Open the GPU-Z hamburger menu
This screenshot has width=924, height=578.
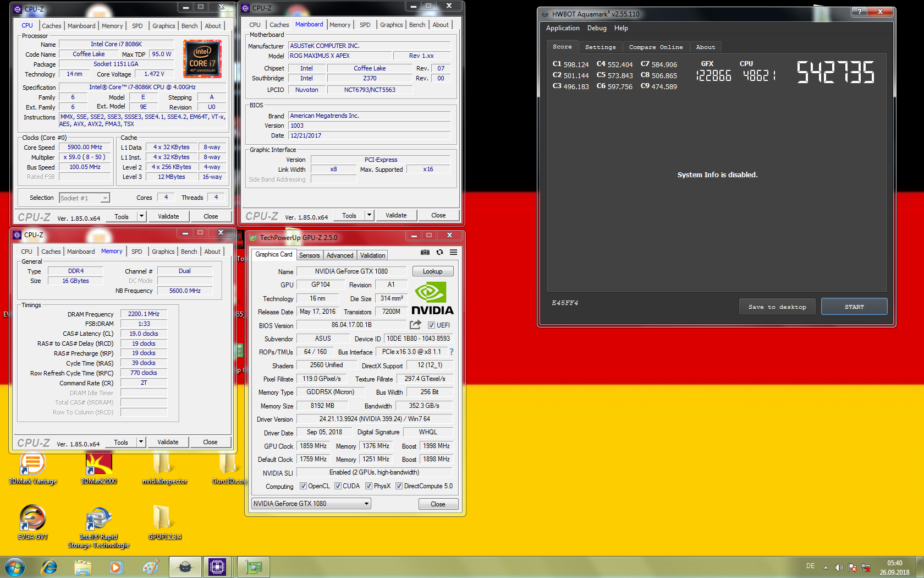click(x=453, y=252)
